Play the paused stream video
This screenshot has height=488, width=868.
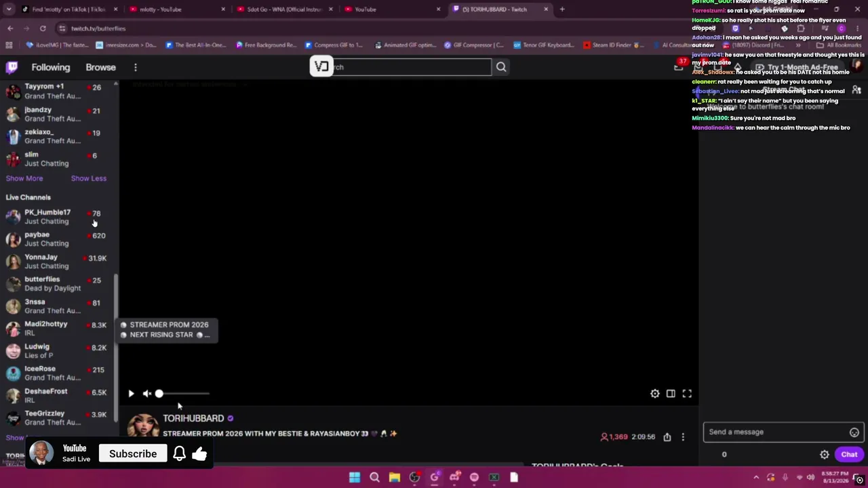(131, 393)
